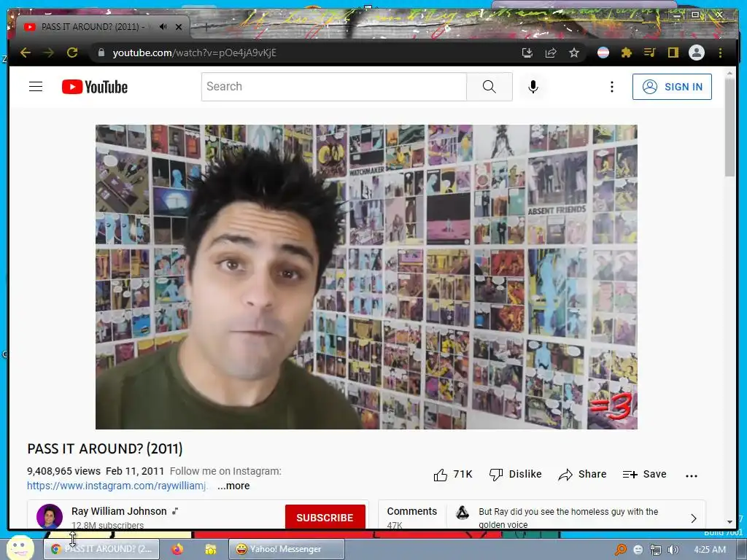Open the folder icon on taskbar
This screenshot has width=747, height=560.
click(x=211, y=550)
